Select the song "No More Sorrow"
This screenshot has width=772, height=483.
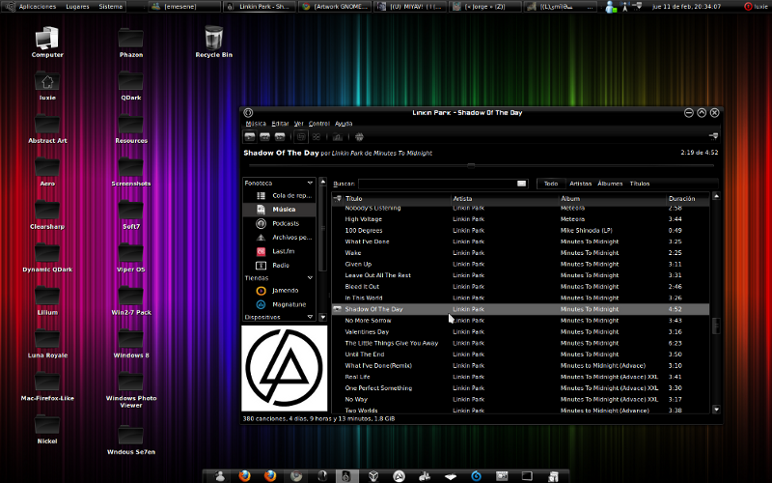520,321
